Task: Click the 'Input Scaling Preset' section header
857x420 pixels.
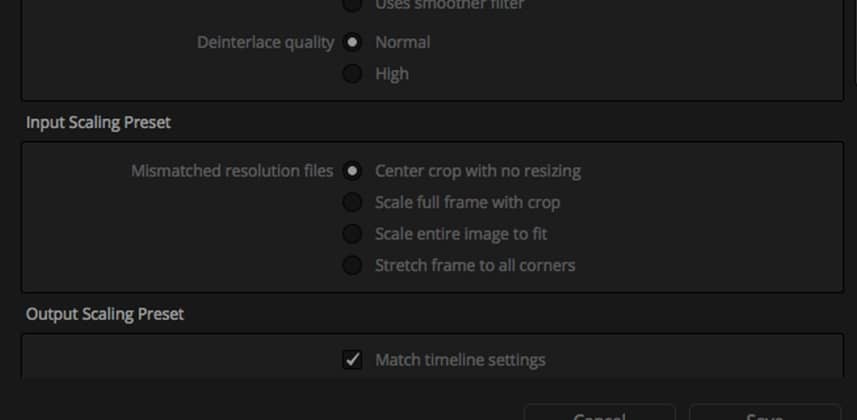Action: (98, 122)
